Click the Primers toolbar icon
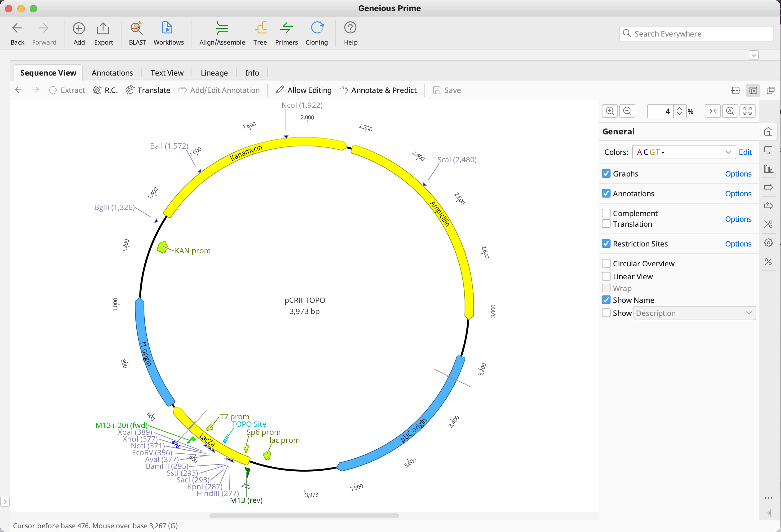 [x=286, y=28]
